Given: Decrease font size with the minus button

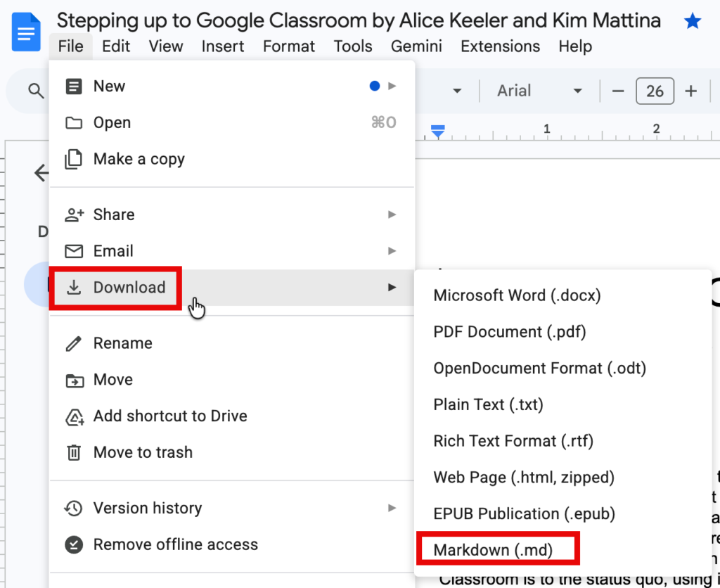Looking at the screenshot, I should click(x=618, y=91).
